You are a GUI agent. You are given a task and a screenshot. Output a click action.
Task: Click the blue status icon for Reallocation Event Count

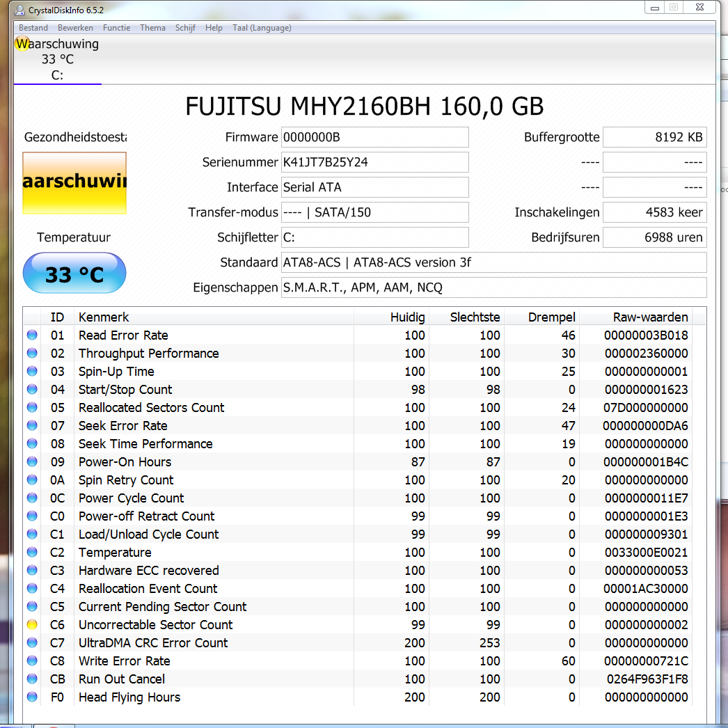click(x=32, y=588)
